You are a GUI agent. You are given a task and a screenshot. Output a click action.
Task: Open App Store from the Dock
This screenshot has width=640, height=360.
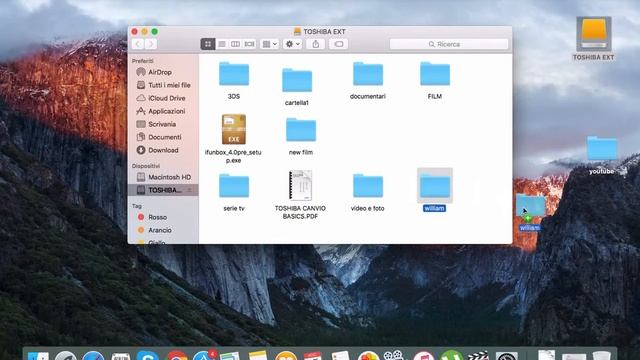(x=203, y=356)
